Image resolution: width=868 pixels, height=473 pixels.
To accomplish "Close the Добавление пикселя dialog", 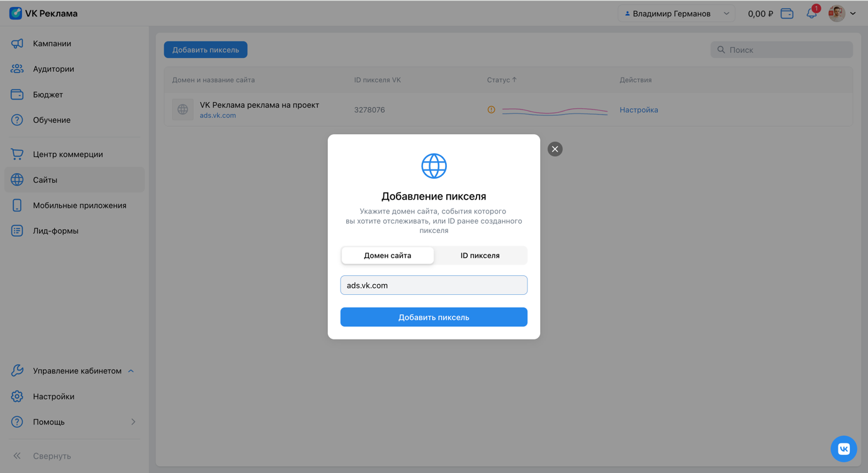I will point(555,149).
